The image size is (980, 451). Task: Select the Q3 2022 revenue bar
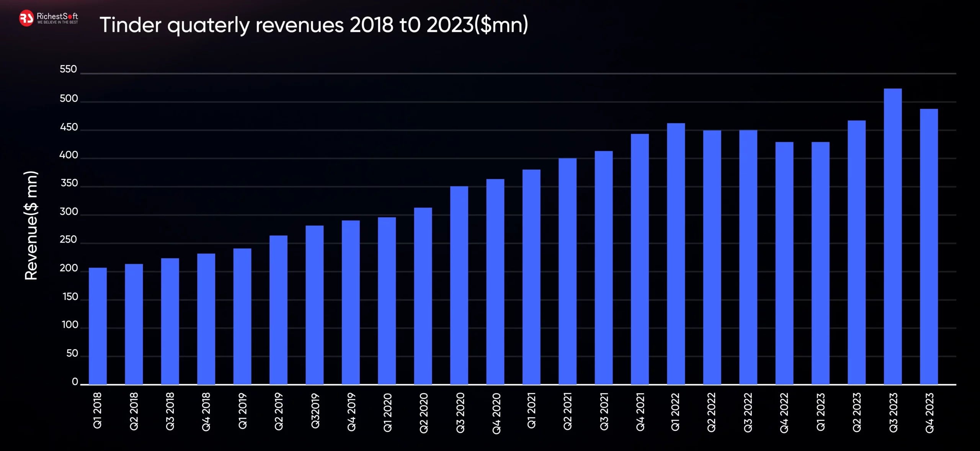tap(748, 257)
